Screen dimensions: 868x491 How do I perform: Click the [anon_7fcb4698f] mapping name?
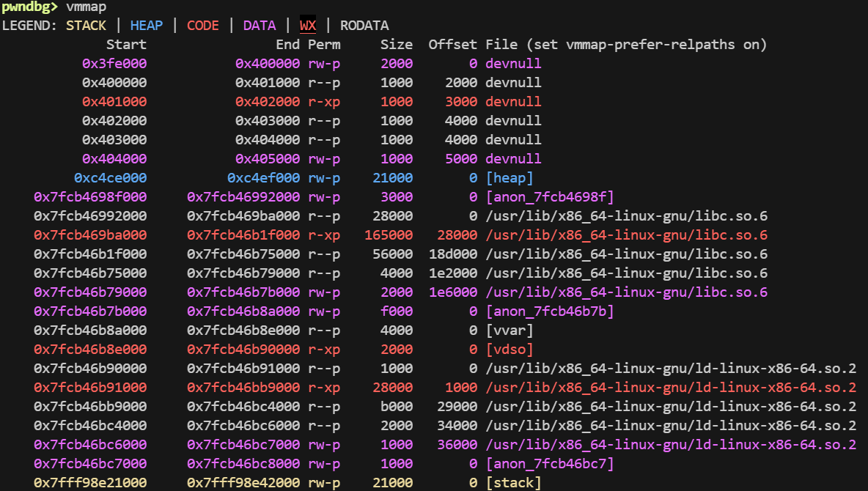pos(549,197)
